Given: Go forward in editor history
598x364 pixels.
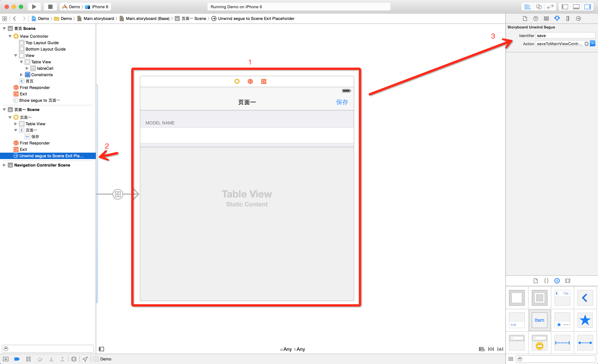Looking at the screenshot, I should (x=24, y=19).
